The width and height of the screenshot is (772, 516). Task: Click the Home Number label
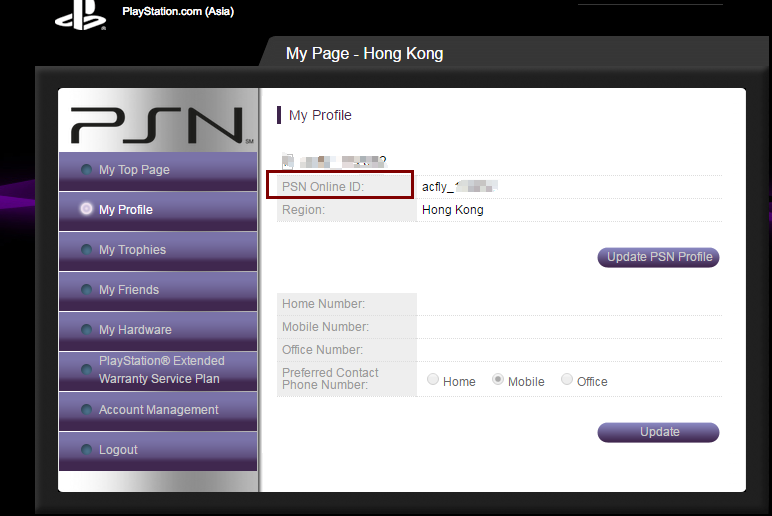coord(323,304)
